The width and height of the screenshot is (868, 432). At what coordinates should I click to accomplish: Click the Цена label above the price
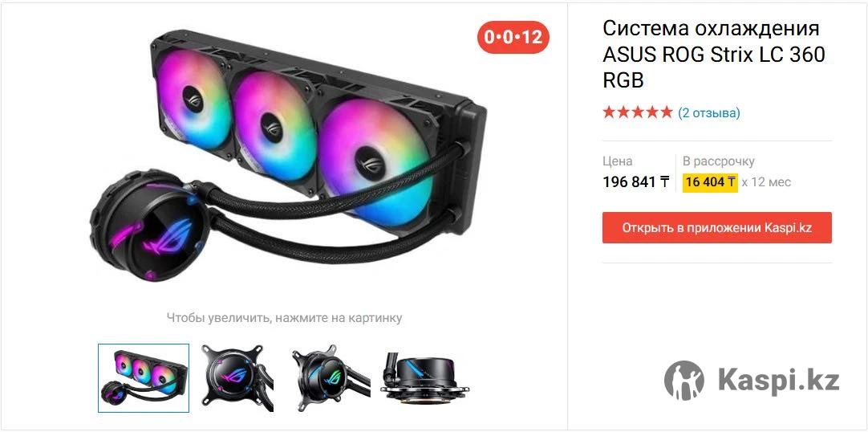[617, 161]
